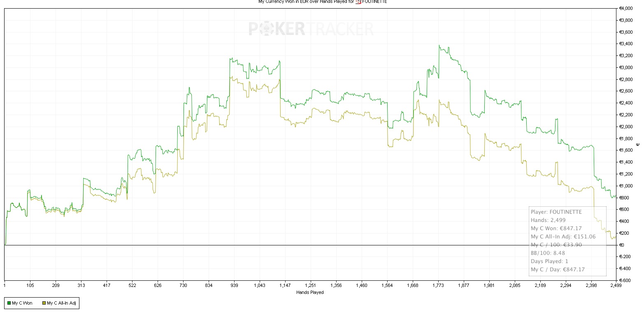Click the y-axis label €2,600
This screenshot has height=312, width=644.
click(x=626, y=91)
